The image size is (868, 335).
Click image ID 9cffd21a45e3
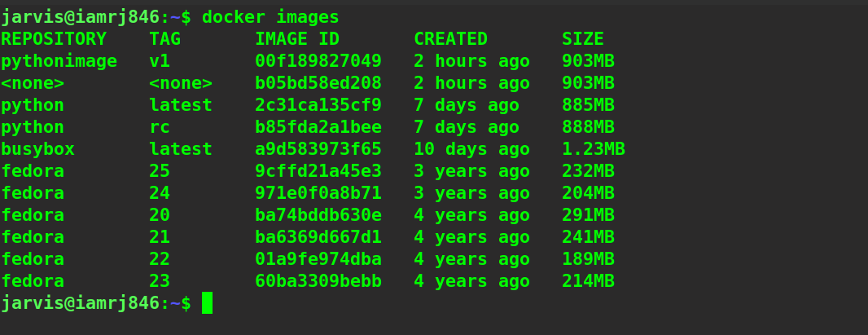(318, 171)
